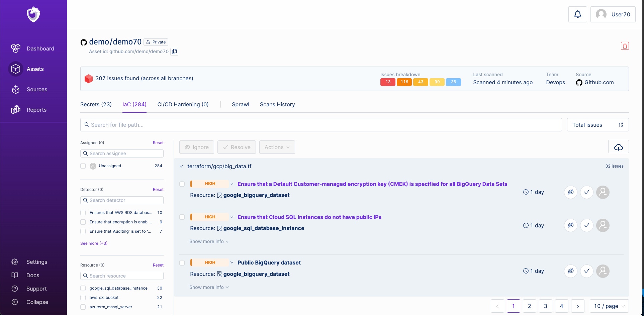Image resolution: width=644 pixels, height=316 pixels.
Task: Go to next page with arrow
Action: pos(577,306)
